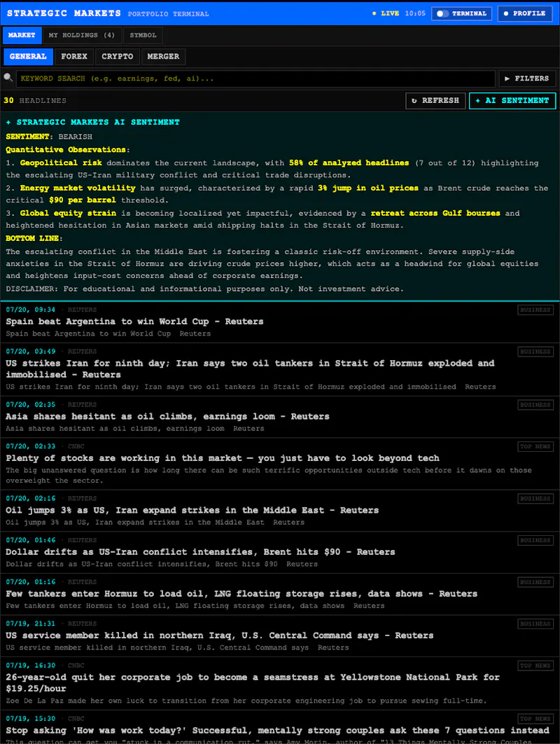The height and width of the screenshot is (744, 560).
Task: Go to the Symbol tab
Action: pyautogui.click(x=143, y=35)
